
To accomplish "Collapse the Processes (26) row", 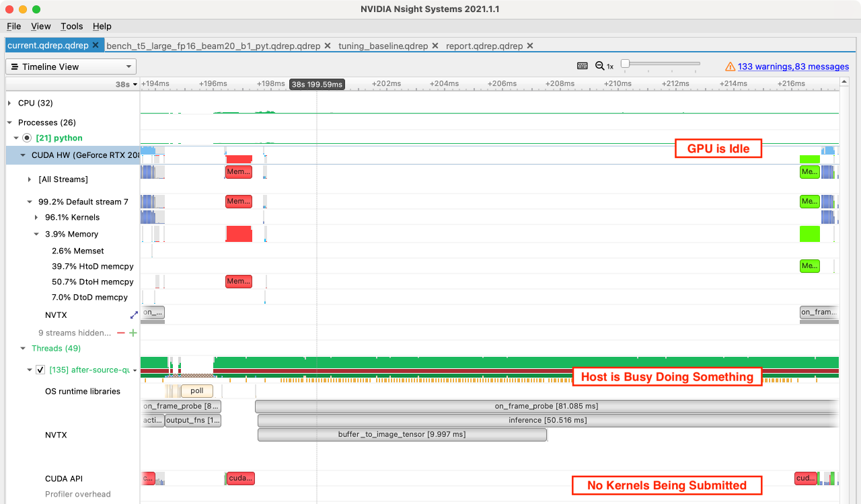I will click(x=9, y=122).
